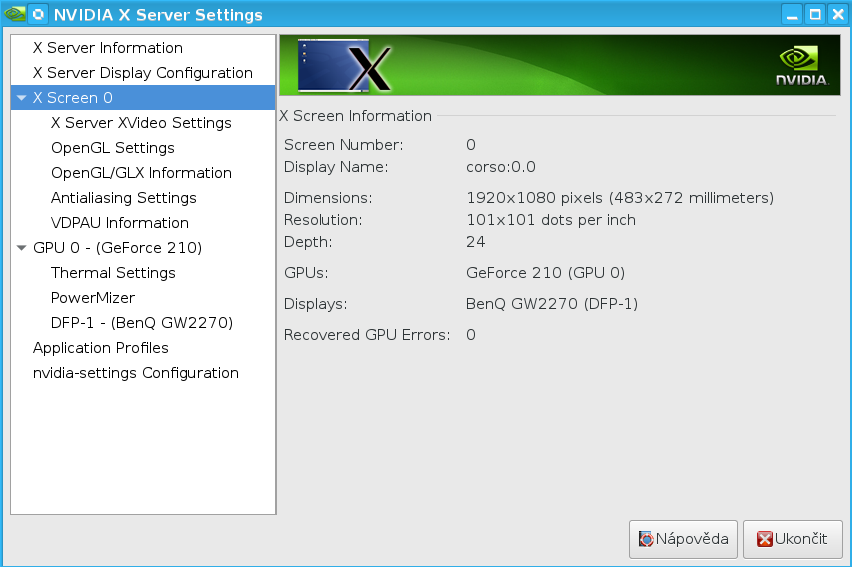This screenshot has height=567, width=852.
Task: Collapse the X Screen 0 tree node
Action: [22, 98]
